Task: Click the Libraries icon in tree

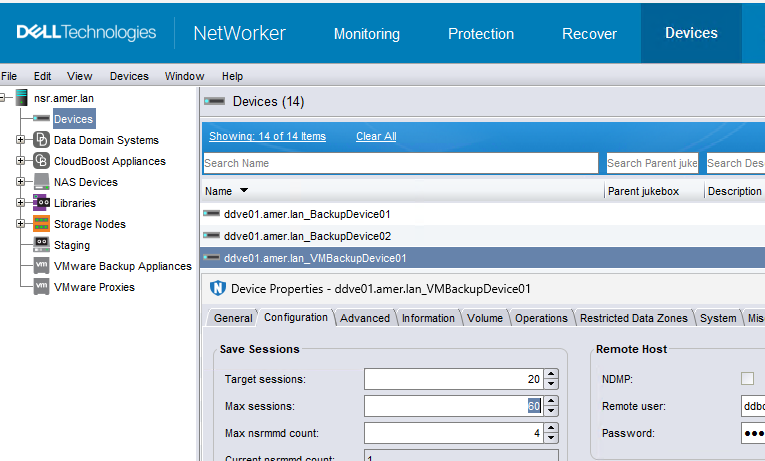Action: [x=41, y=203]
